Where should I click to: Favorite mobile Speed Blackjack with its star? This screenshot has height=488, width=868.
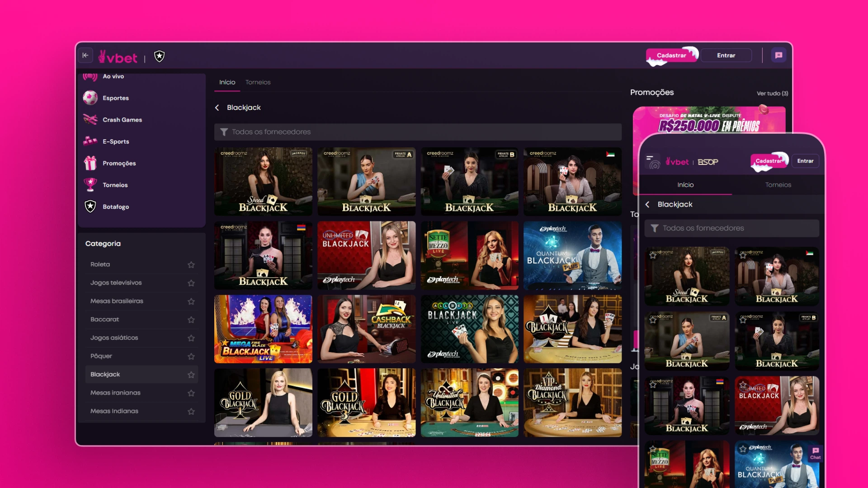[x=653, y=255]
